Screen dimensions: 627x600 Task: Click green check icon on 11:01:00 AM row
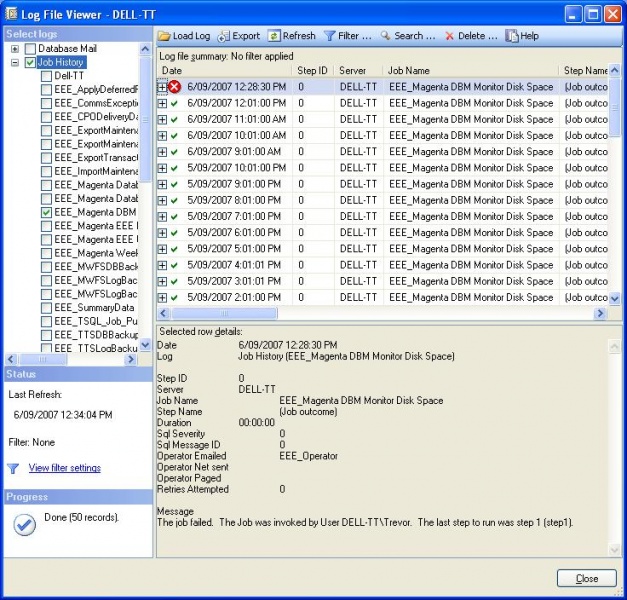(x=174, y=120)
